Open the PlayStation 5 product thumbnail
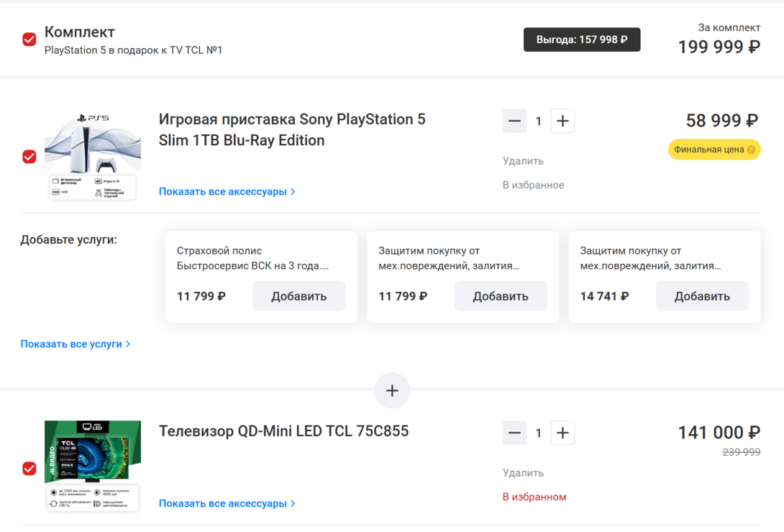 [x=93, y=156]
